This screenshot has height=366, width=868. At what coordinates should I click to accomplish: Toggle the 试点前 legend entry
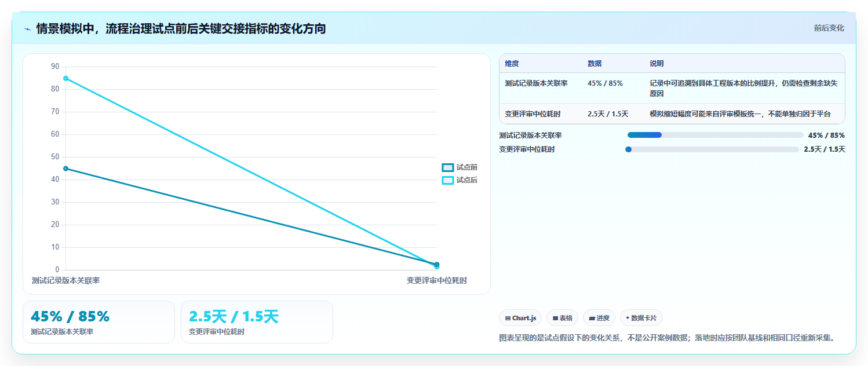[x=459, y=167]
